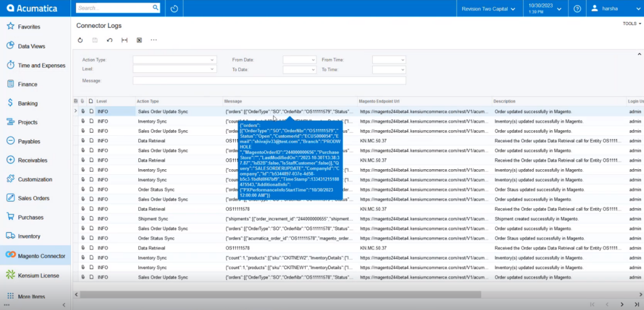The height and width of the screenshot is (310, 644).
Task: Open To Date picker
Action: [x=313, y=70]
